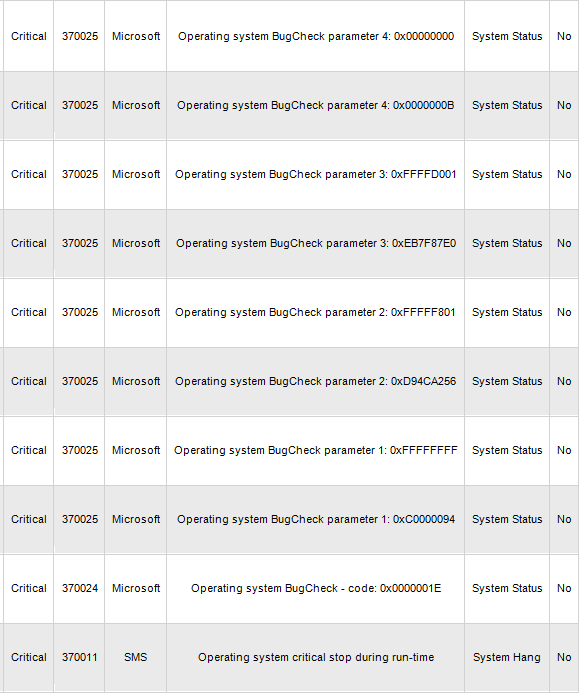Image resolution: width=579 pixels, height=698 pixels.
Task: Select the BugCheck code 0x0000001E entry
Action: pos(316,588)
